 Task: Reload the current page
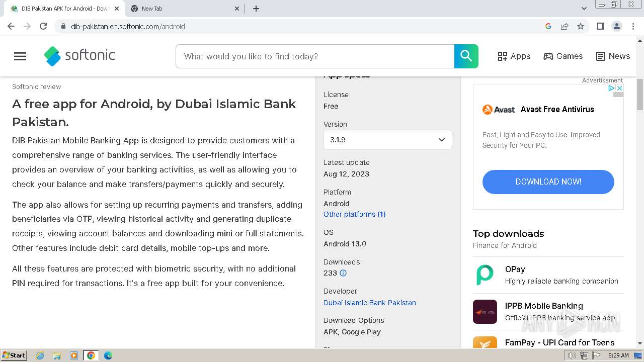43,26
